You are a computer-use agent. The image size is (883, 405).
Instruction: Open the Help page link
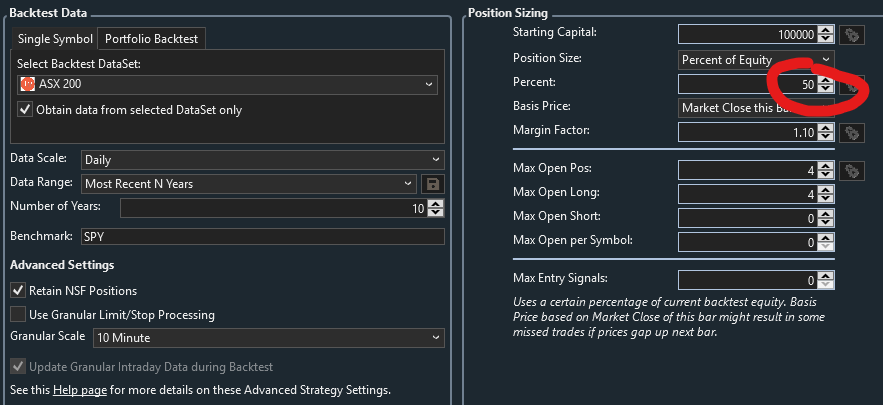coord(80,390)
